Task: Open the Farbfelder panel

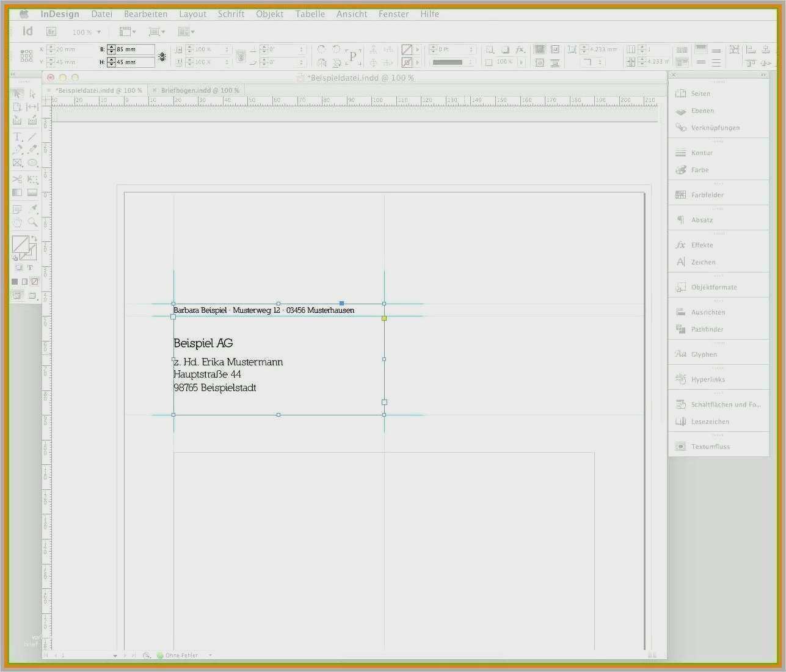Action: pyautogui.click(x=707, y=195)
